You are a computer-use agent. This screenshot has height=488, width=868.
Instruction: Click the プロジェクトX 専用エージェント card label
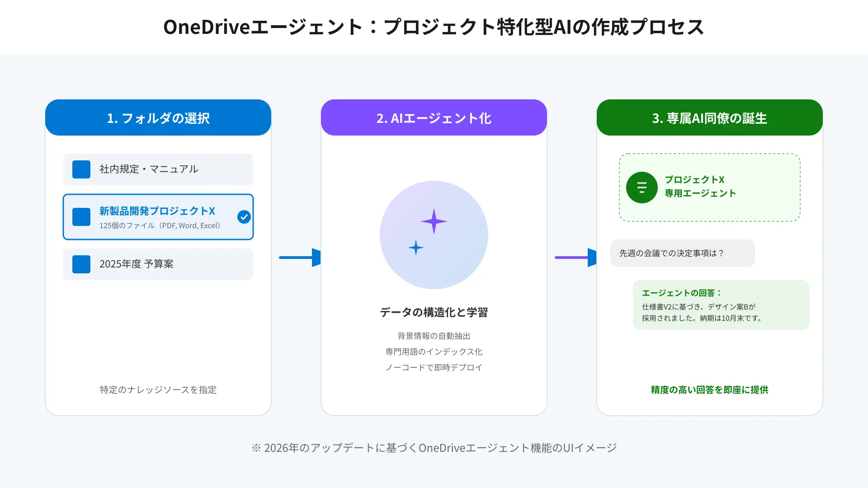(x=700, y=187)
